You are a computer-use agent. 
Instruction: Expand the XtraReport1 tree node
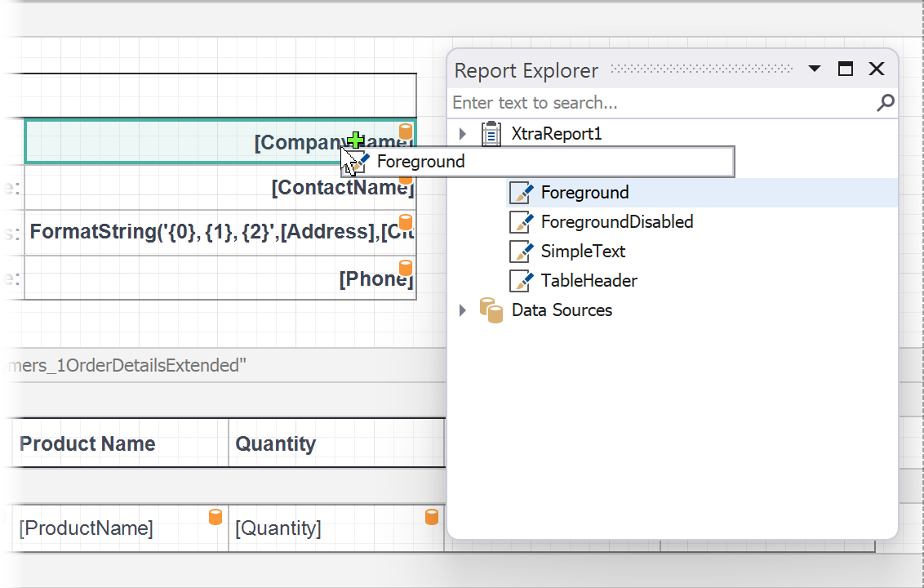point(463,134)
